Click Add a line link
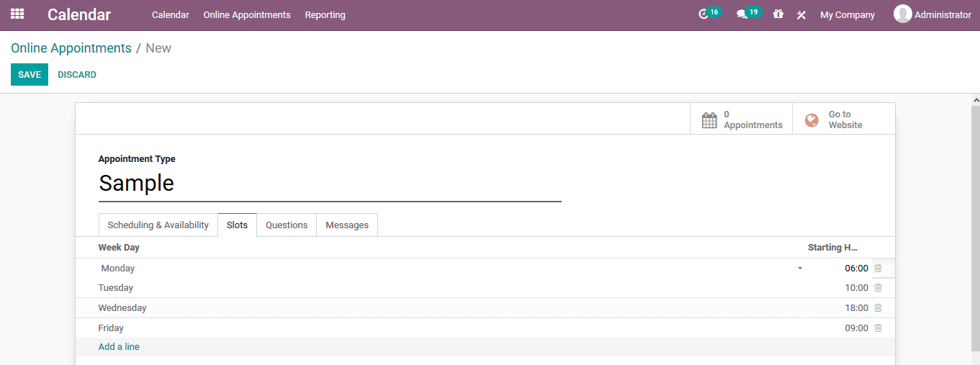This screenshot has height=365, width=980. coord(119,347)
